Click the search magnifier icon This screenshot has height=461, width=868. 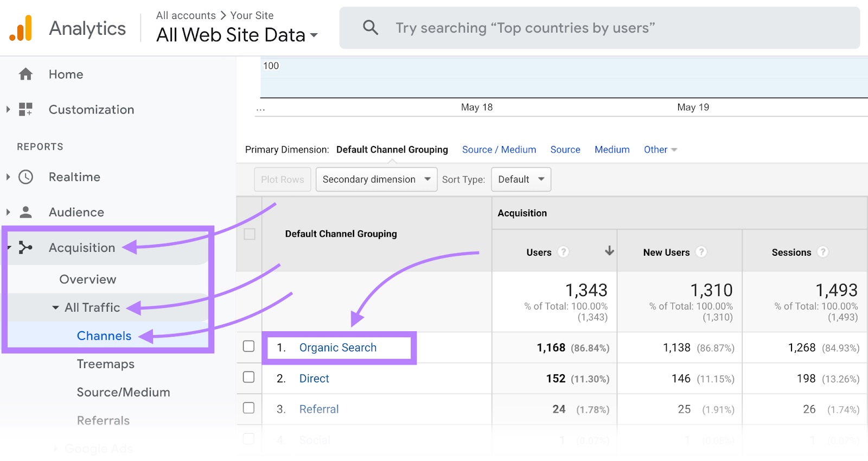pos(371,28)
